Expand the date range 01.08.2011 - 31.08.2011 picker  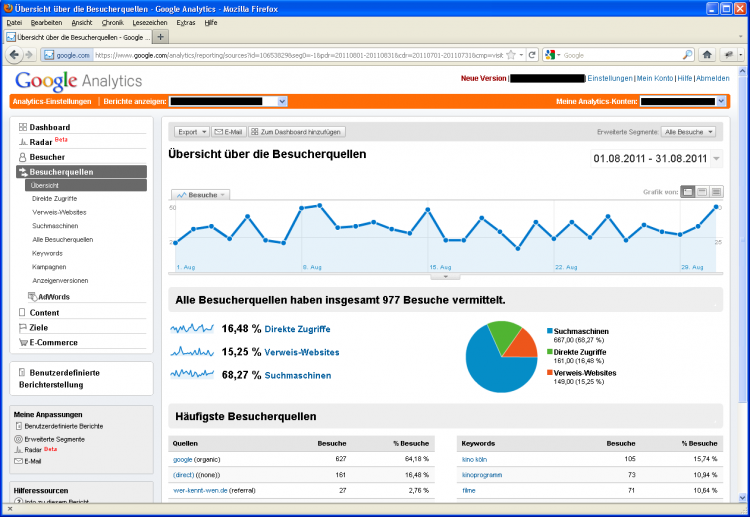[716, 159]
